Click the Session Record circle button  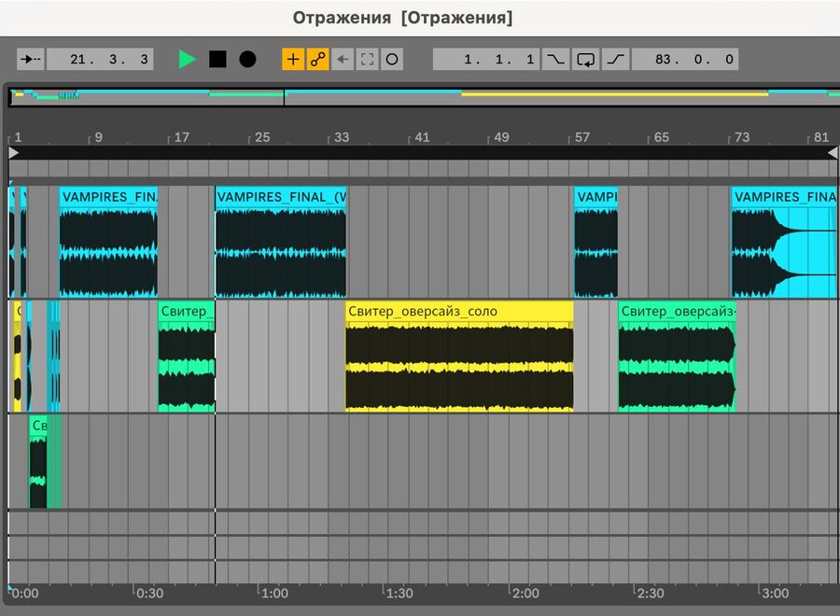tap(392, 60)
